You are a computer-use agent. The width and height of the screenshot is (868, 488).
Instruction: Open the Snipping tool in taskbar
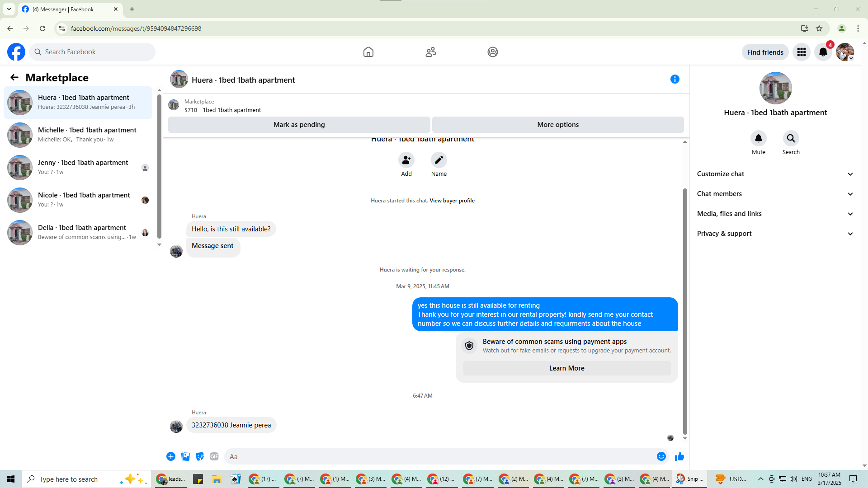tap(690, 479)
